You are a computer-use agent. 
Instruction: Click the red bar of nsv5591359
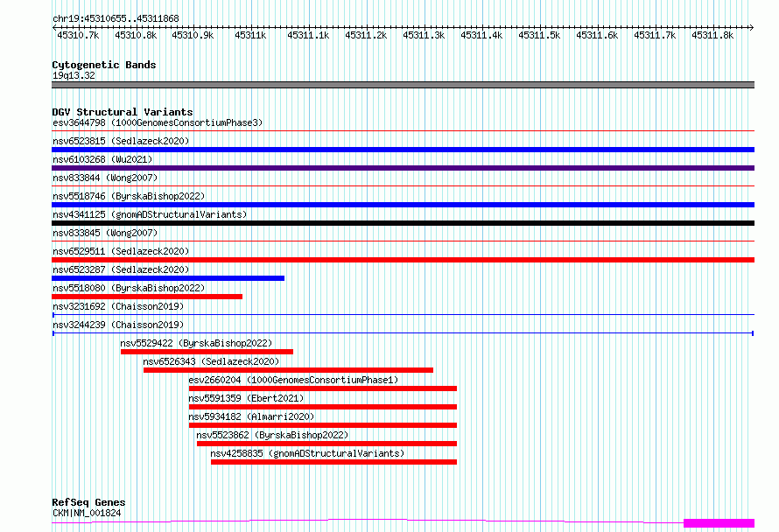point(323,407)
